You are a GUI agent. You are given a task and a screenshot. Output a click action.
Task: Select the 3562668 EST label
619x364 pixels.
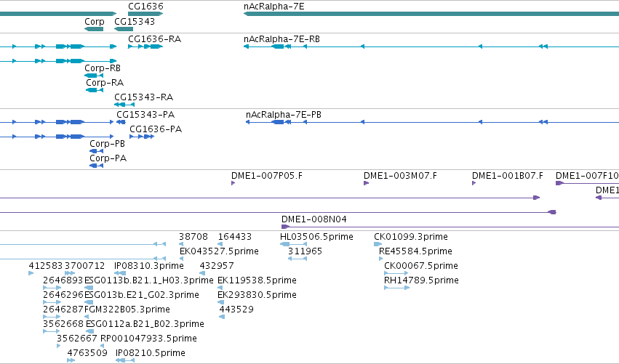63,324
